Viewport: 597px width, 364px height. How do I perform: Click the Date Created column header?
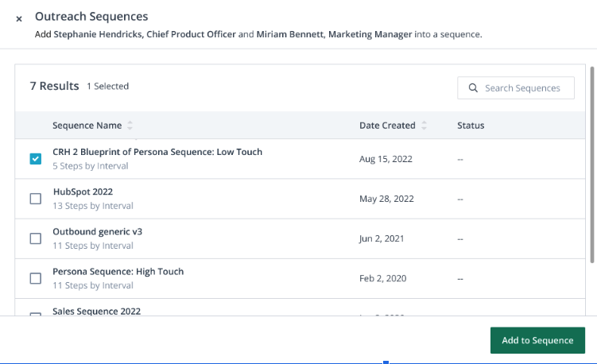pyautogui.click(x=387, y=126)
